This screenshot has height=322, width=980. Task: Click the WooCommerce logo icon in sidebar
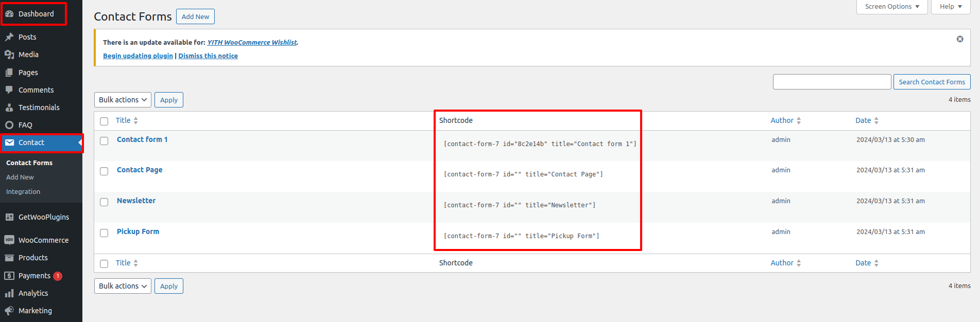(9, 240)
